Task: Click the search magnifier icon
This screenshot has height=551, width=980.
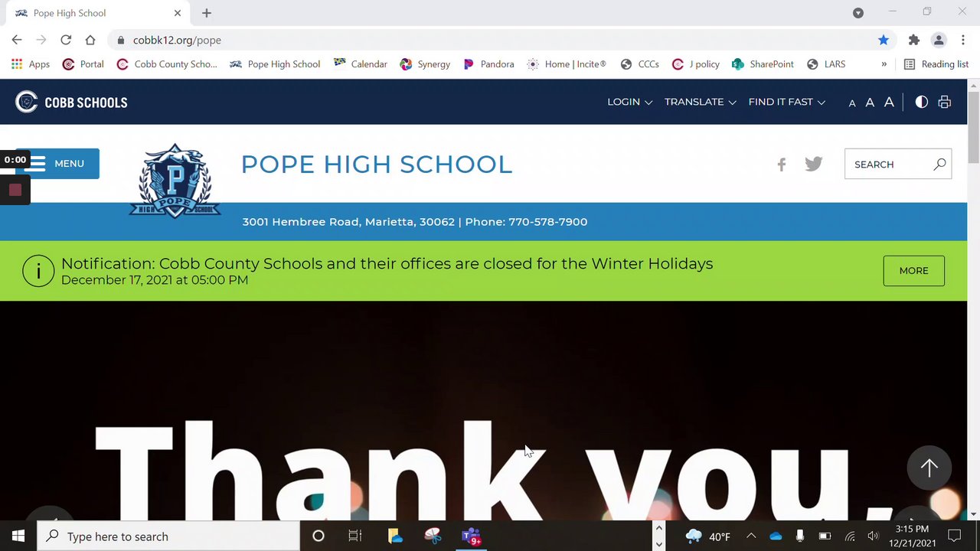Action: coord(939,164)
